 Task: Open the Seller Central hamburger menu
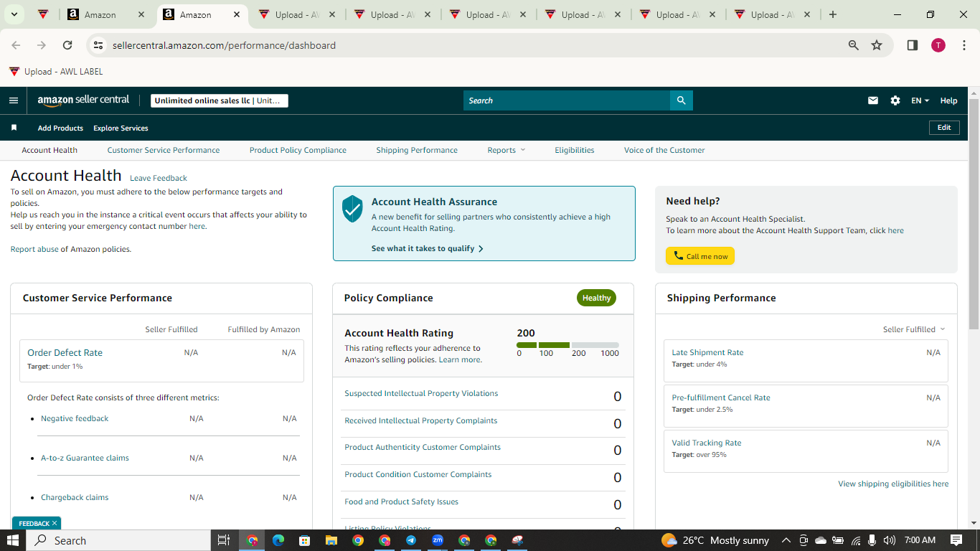pyautogui.click(x=13, y=100)
